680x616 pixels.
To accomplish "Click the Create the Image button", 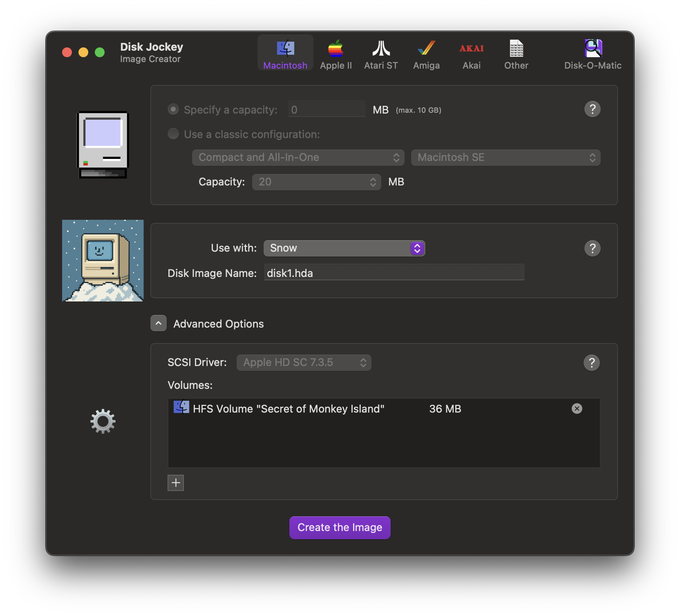I will [340, 527].
